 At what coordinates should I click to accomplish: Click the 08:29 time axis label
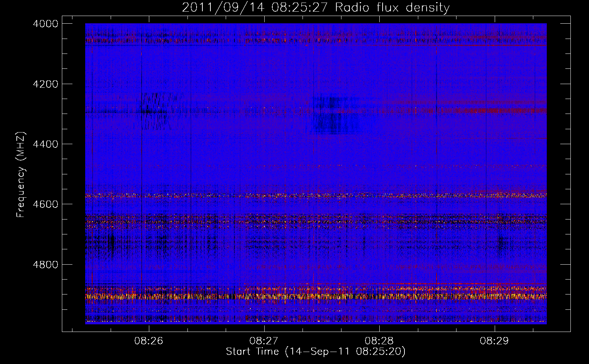[x=494, y=341]
